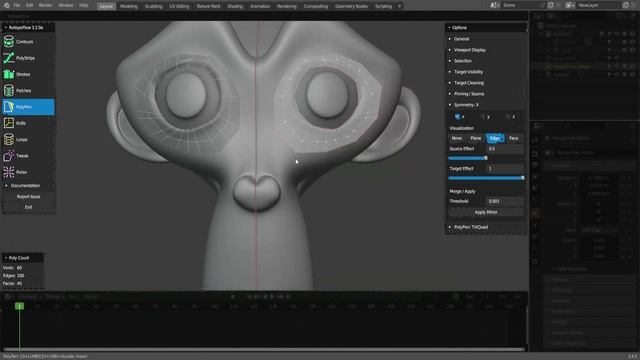Screen dimensions: 640x360
Task: Collapse the RetopoFlow 3.2.9α panel
Action: coord(28,28)
